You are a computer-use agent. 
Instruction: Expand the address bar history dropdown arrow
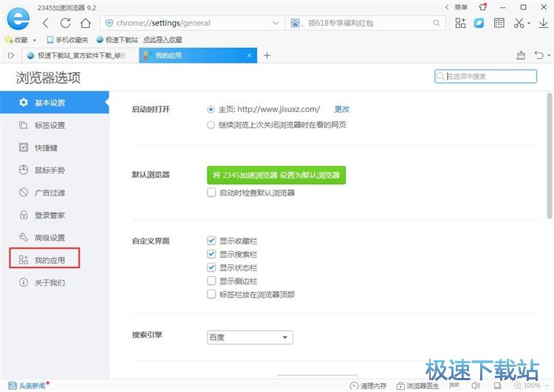276,24
